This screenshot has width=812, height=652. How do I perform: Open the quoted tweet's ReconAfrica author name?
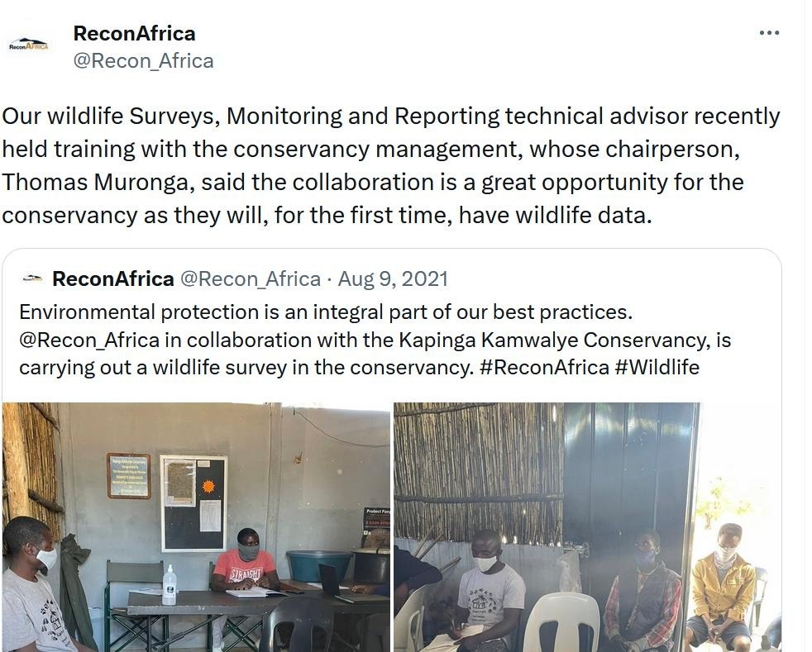[x=112, y=279]
